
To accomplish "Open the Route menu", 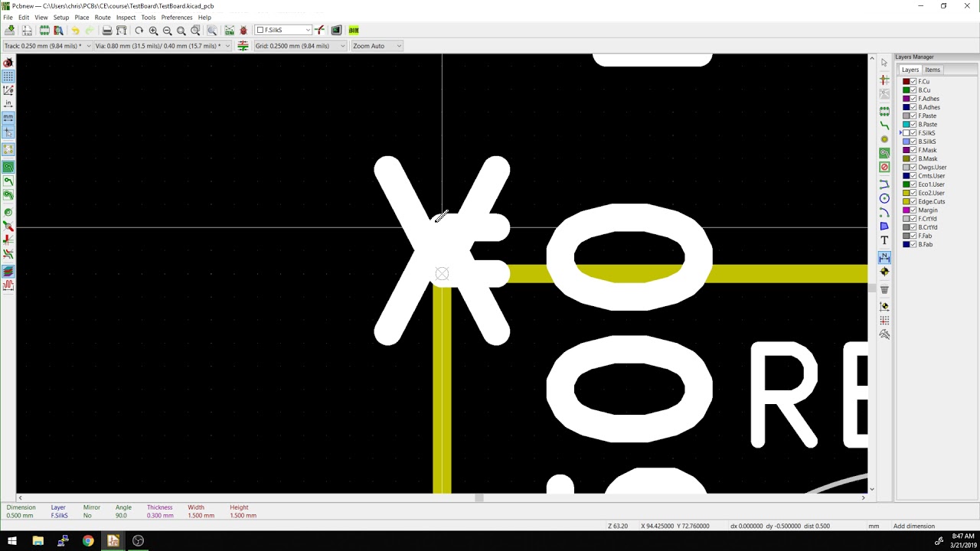I will (x=103, y=18).
